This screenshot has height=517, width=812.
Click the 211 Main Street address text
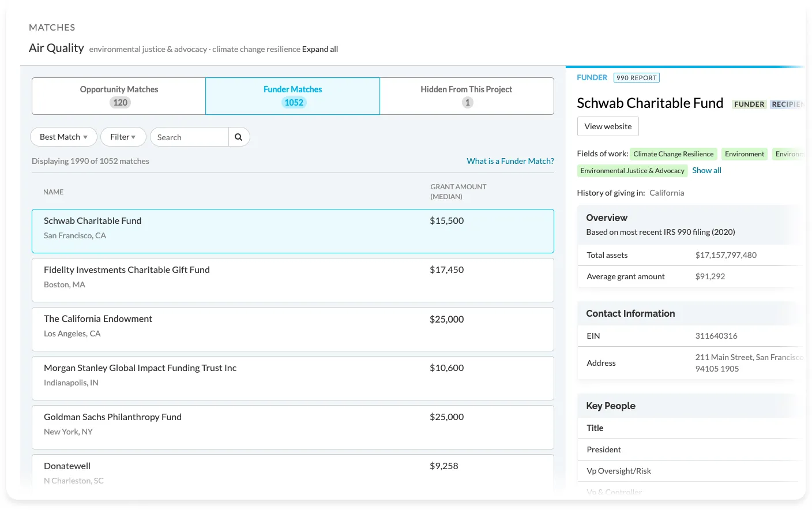[x=749, y=363]
